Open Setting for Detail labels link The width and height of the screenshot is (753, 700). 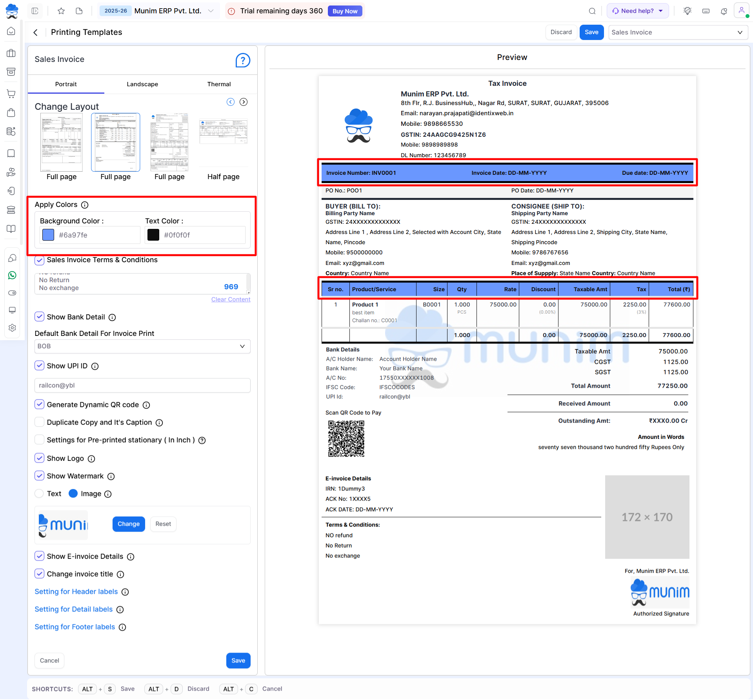[74, 609]
